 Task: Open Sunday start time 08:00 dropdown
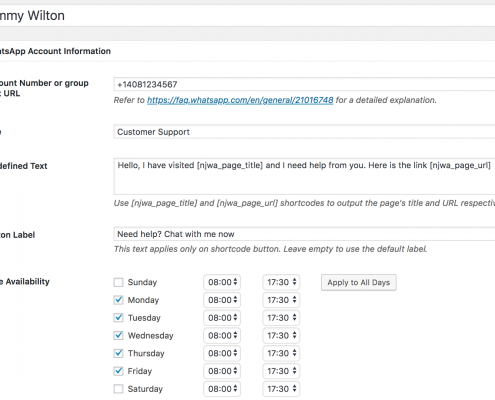tap(222, 282)
